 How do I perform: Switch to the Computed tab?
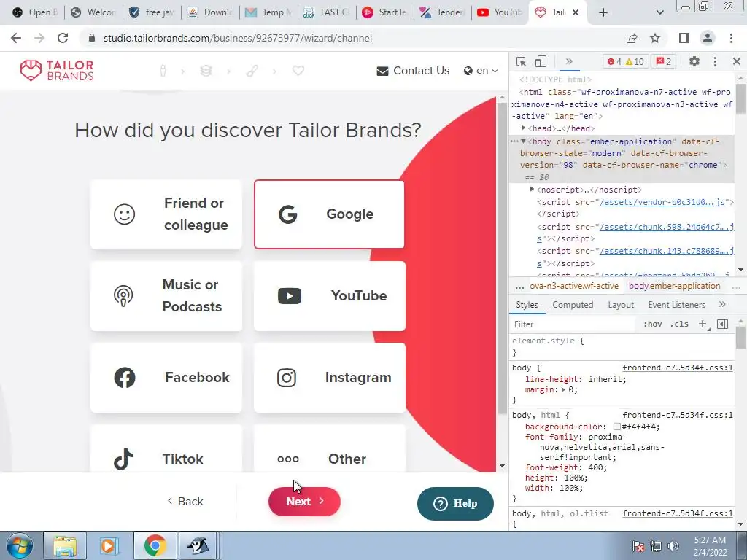[x=573, y=305]
